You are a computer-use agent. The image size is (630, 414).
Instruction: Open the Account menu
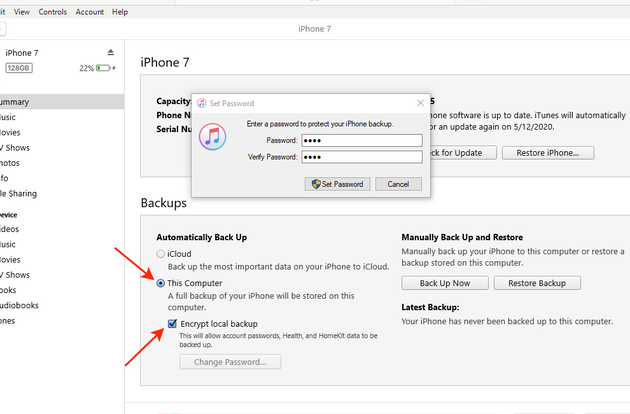click(89, 11)
